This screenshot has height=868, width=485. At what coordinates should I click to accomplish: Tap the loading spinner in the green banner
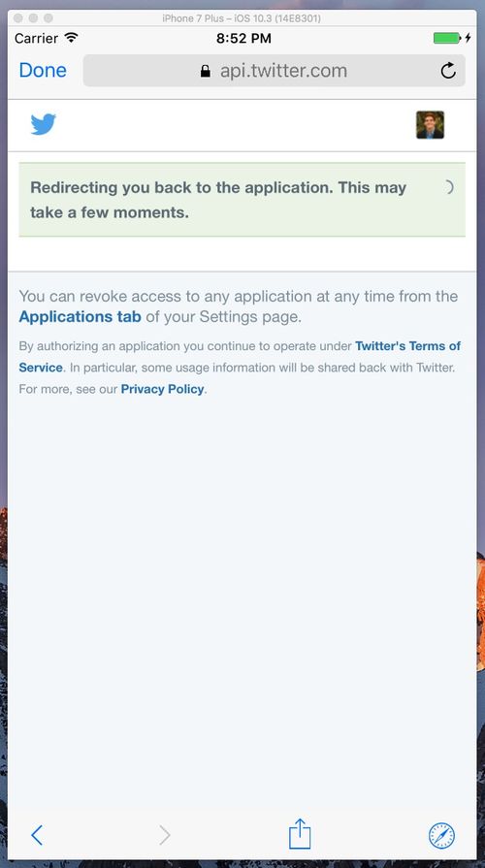pyautogui.click(x=447, y=187)
